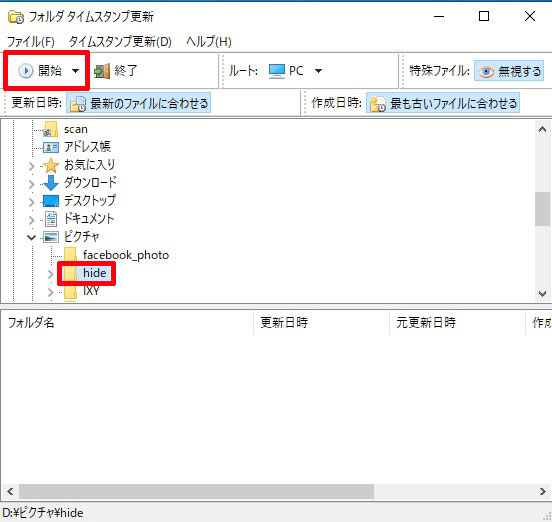Select the アドレス帳 tree item
Viewport: 552px width, 522px height.
click(x=87, y=147)
